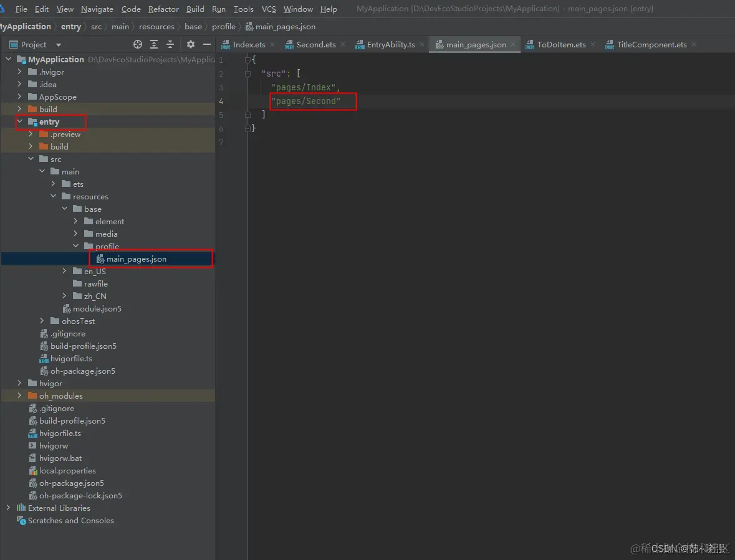Open the Project view dropdown arrow
Image resolution: width=735 pixels, height=560 pixels.
pos(59,45)
